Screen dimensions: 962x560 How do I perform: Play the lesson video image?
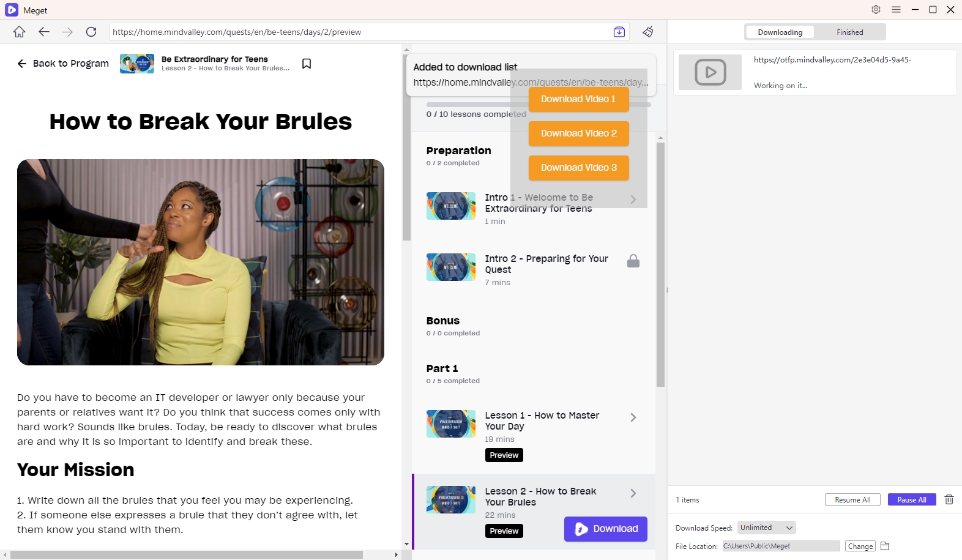point(201,263)
